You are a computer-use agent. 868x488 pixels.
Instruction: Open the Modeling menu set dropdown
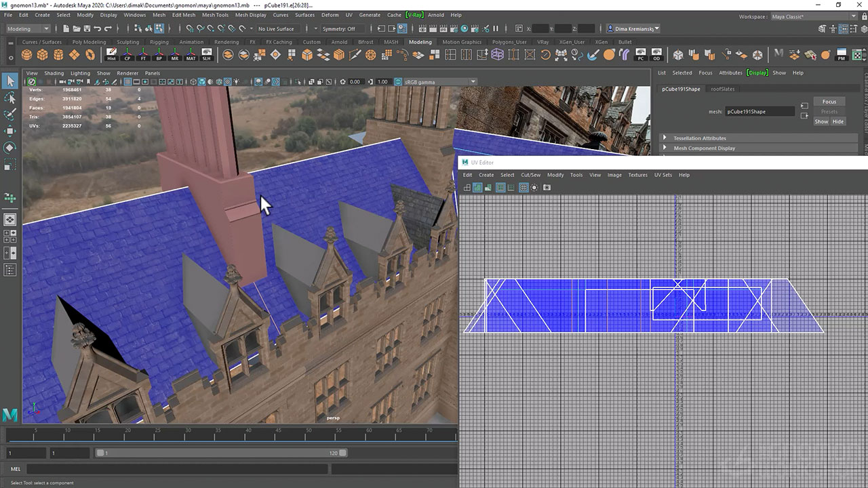[28, 29]
